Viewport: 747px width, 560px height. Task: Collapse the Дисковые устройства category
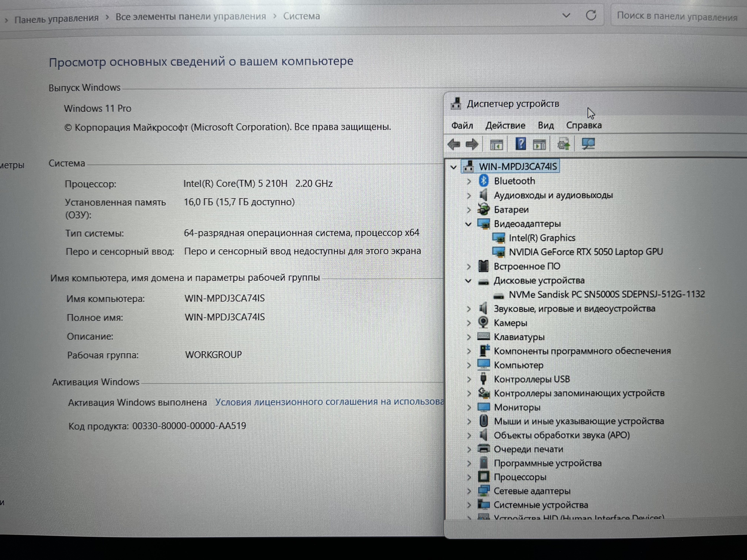[x=468, y=281]
